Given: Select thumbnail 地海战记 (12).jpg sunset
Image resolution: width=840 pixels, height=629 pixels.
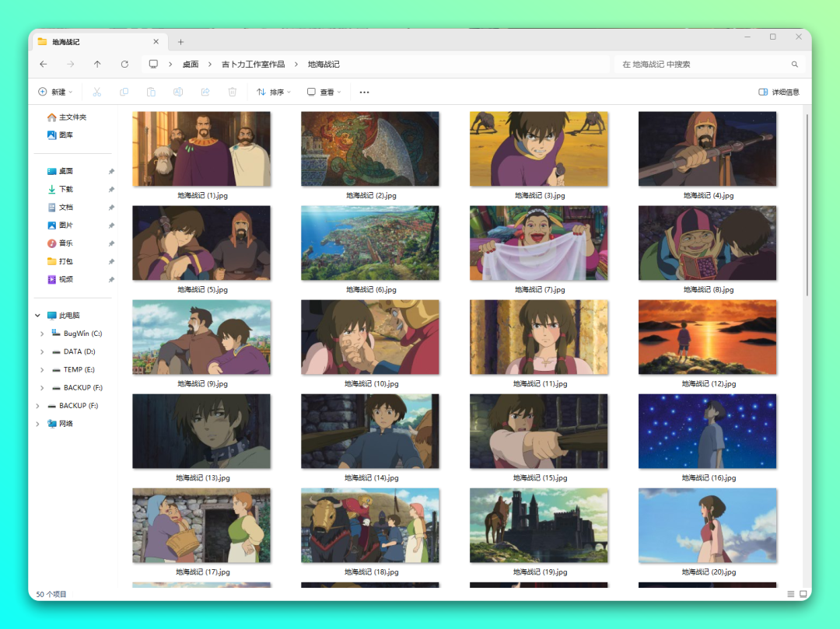Looking at the screenshot, I should pyautogui.click(x=708, y=337).
